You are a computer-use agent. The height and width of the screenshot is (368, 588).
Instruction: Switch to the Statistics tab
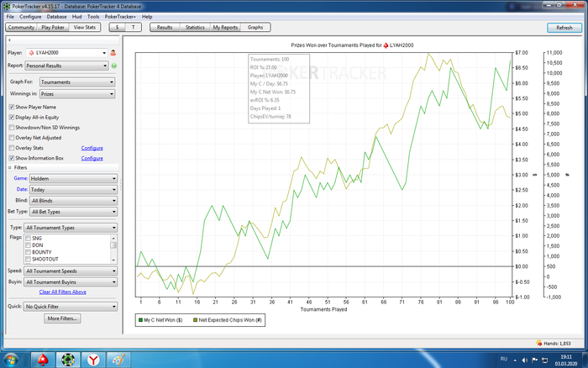(x=194, y=28)
